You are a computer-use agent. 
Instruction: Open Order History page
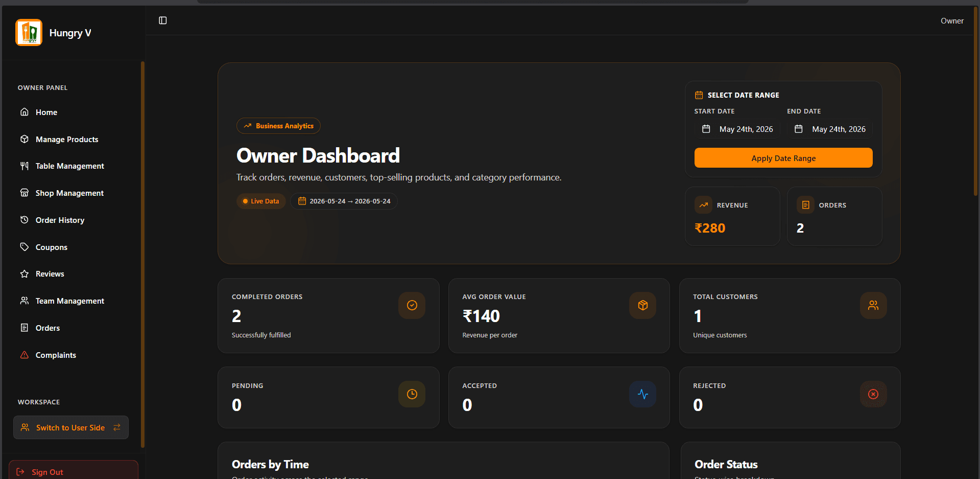pos(71,220)
